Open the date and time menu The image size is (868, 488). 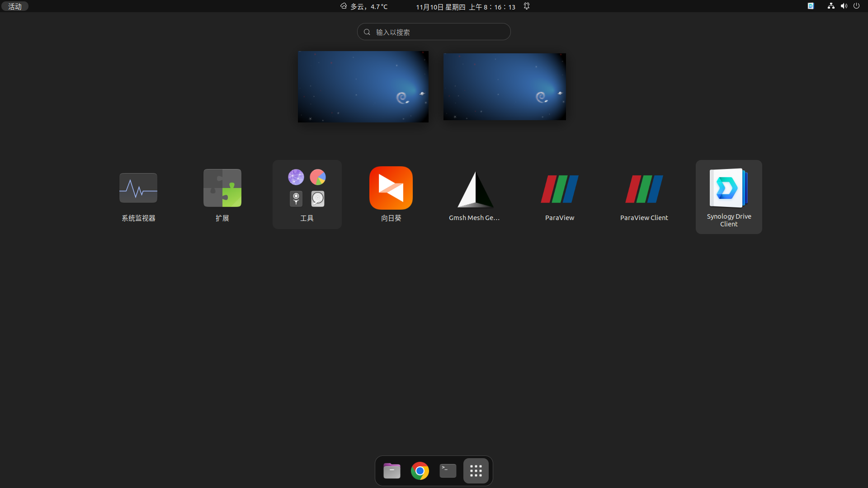[466, 7]
